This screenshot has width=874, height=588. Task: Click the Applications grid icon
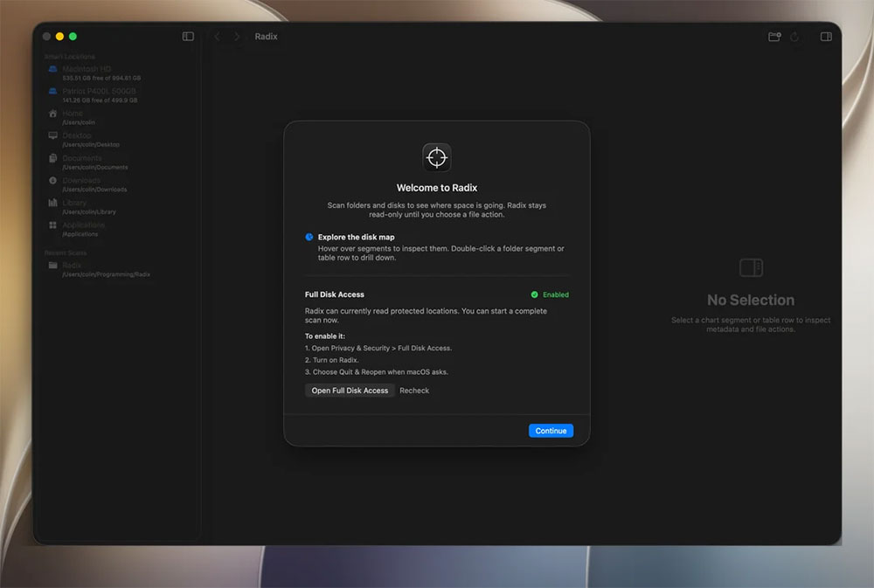click(53, 225)
